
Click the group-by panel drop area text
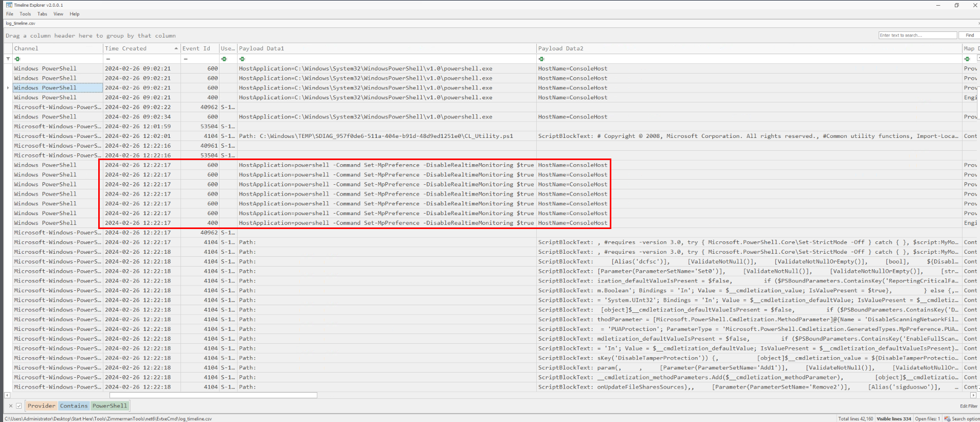[90, 36]
